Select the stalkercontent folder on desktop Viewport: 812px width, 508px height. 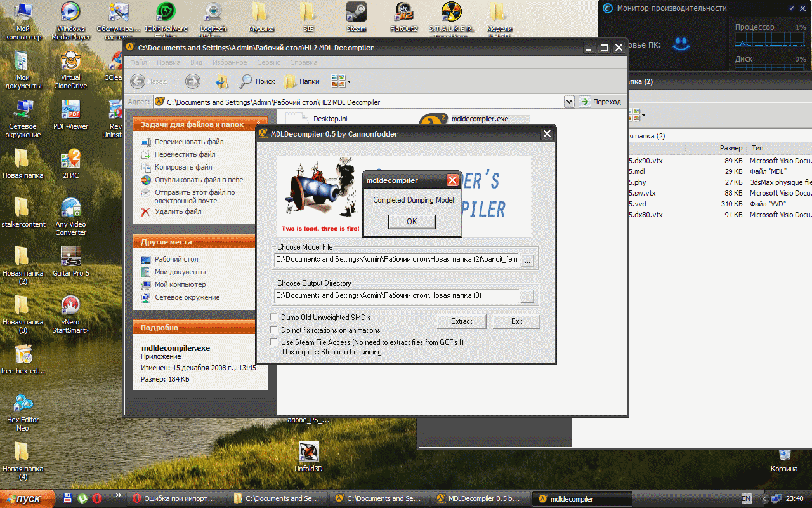[x=23, y=212]
